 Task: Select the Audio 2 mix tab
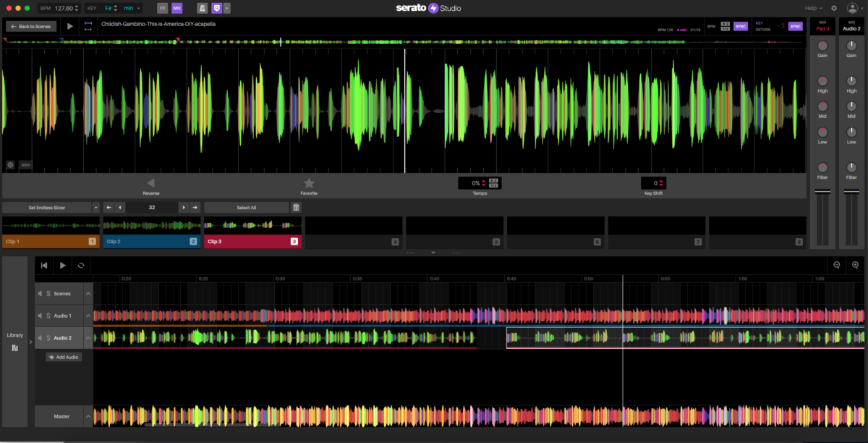pos(851,25)
